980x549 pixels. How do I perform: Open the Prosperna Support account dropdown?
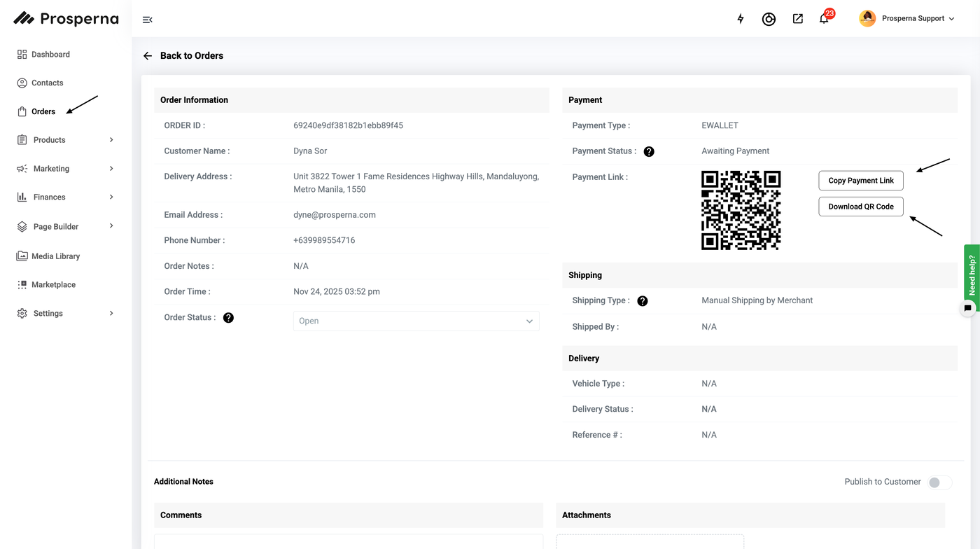[x=908, y=19]
